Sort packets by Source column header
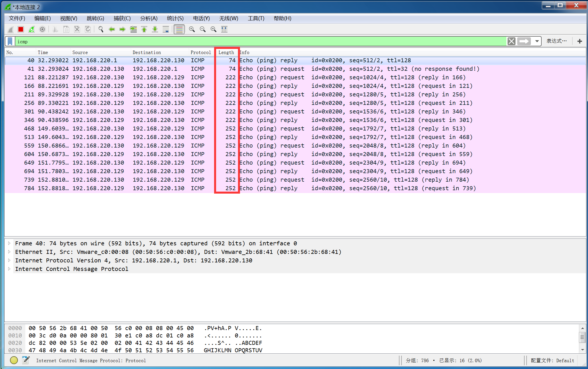Viewport: 588px width, 369px height. (101, 52)
